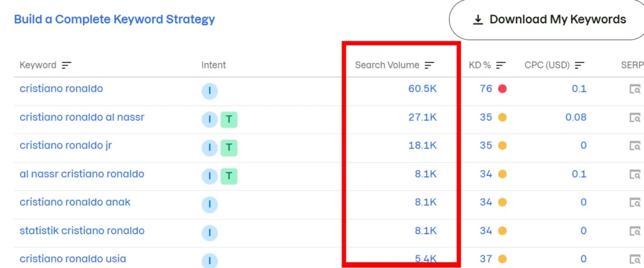This screenshot has height=268, width=644.
Task: Open keyword cristiano ronaldo al nassr
Action: [x=82, y=117]
